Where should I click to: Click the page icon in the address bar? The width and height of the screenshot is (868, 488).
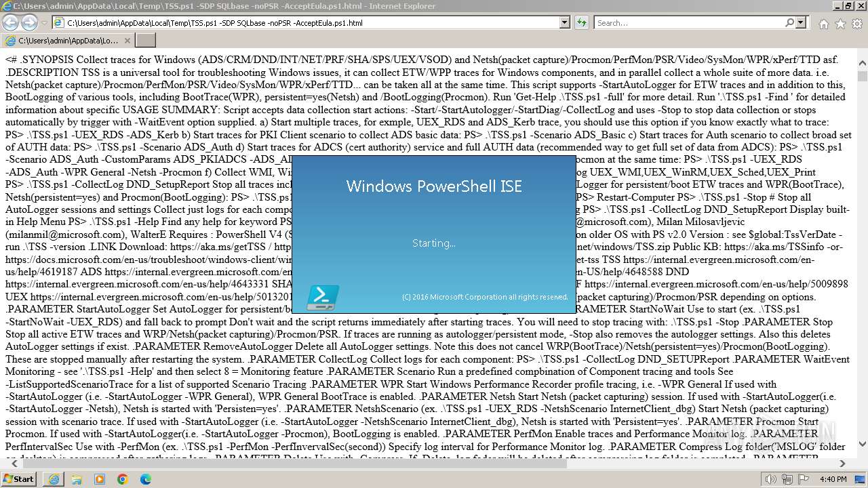[59, 22]
